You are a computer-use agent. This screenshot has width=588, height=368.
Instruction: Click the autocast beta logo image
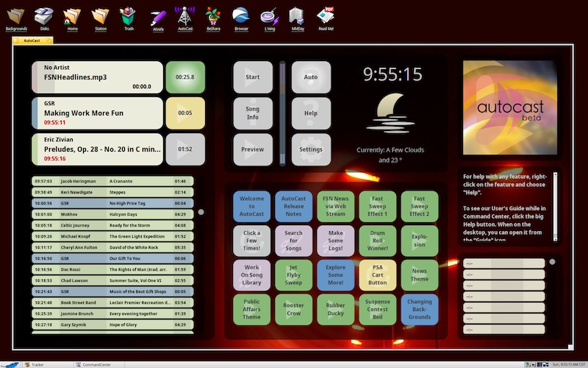pyautogui.click(x=510, y=107)
